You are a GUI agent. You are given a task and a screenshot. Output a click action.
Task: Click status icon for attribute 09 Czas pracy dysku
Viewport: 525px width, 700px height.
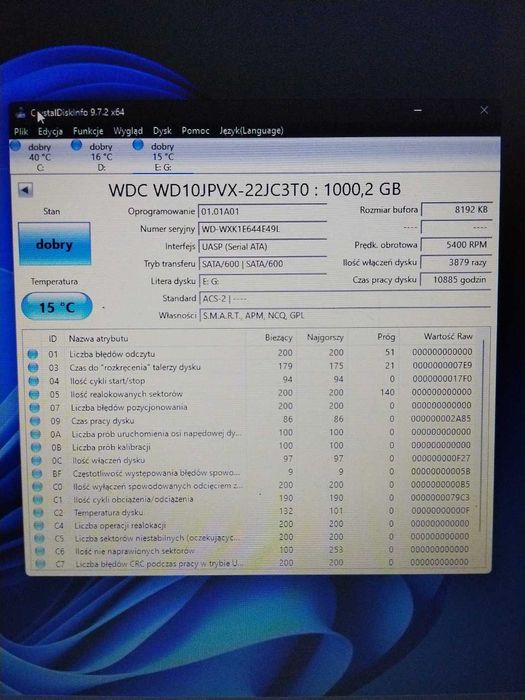coord(35,421)
